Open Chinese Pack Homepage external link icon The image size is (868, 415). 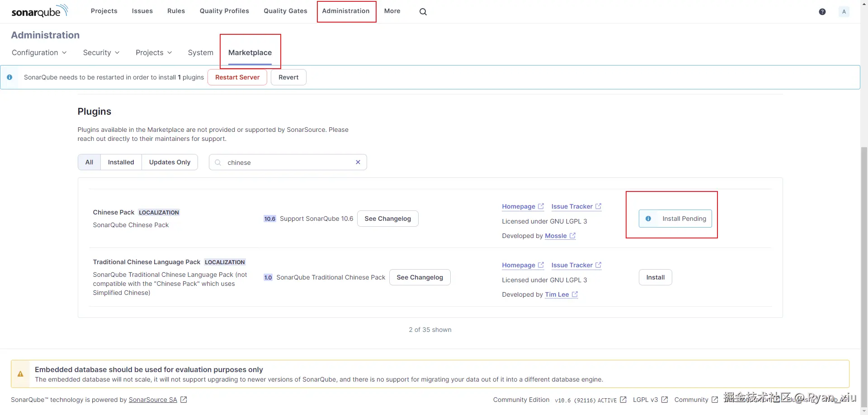541,206
